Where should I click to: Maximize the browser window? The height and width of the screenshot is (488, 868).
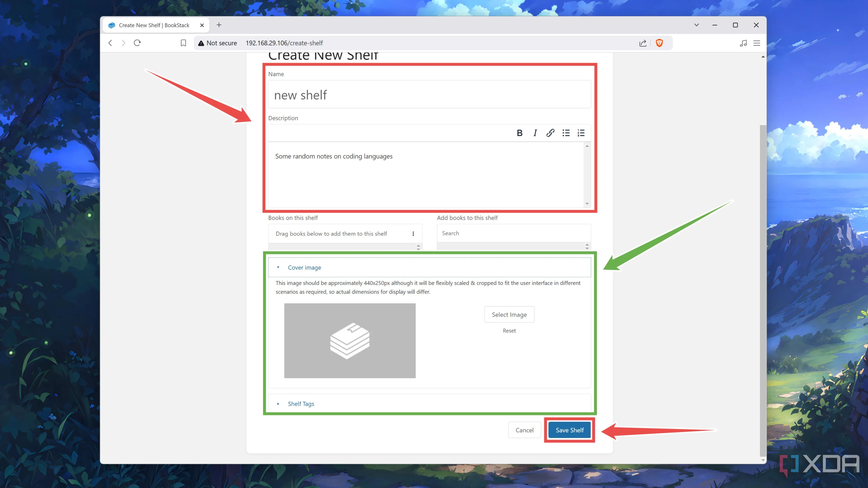[735, 25]
